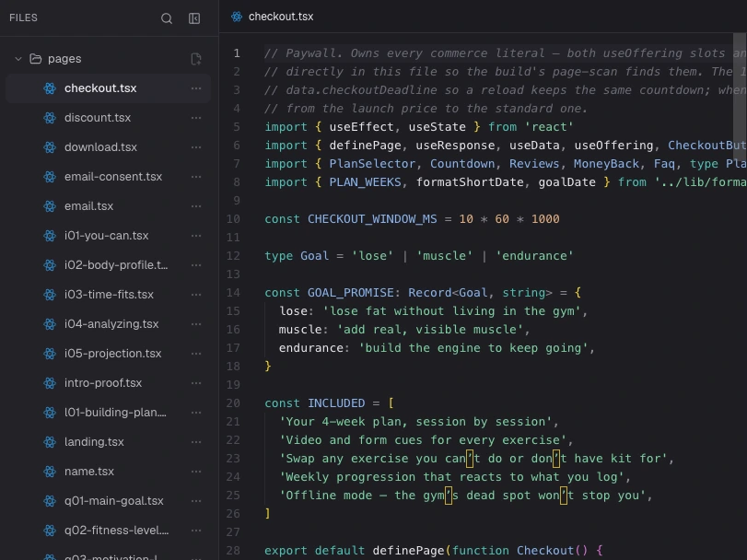Image resolution: width=747 pixels, height=560 pixels.
Task: Open the file search icon in Files panel
Action: pyautogui.click(x=167, y=18)
